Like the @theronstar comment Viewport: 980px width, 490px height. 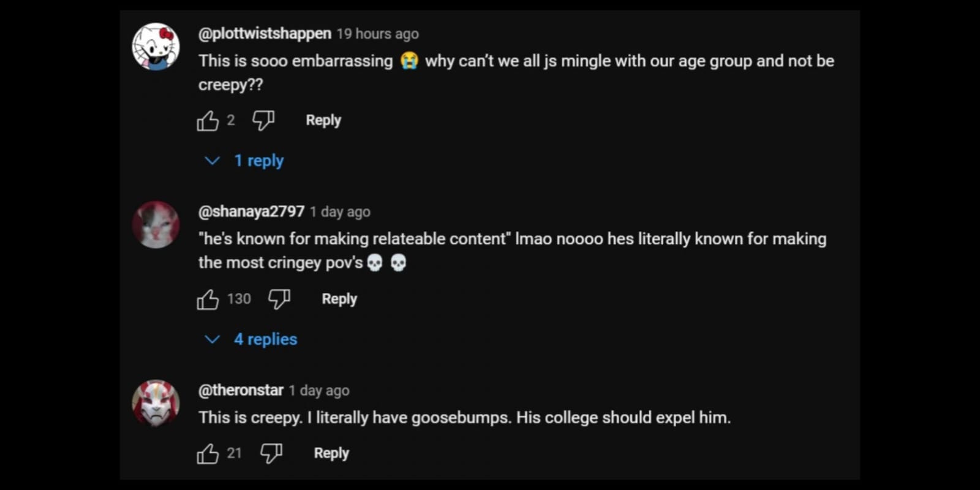208,454
